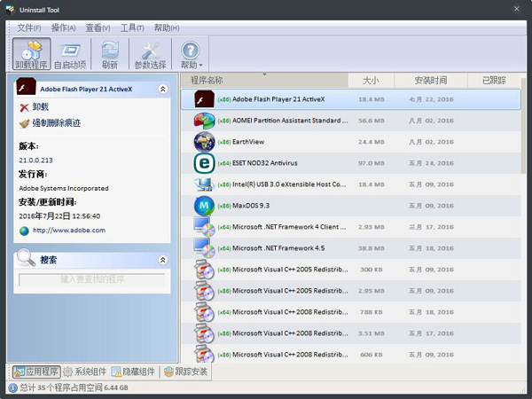Switch to the 系统组件 system components tab
Screen dimensions: 532x399
click(x=85, y=372)
